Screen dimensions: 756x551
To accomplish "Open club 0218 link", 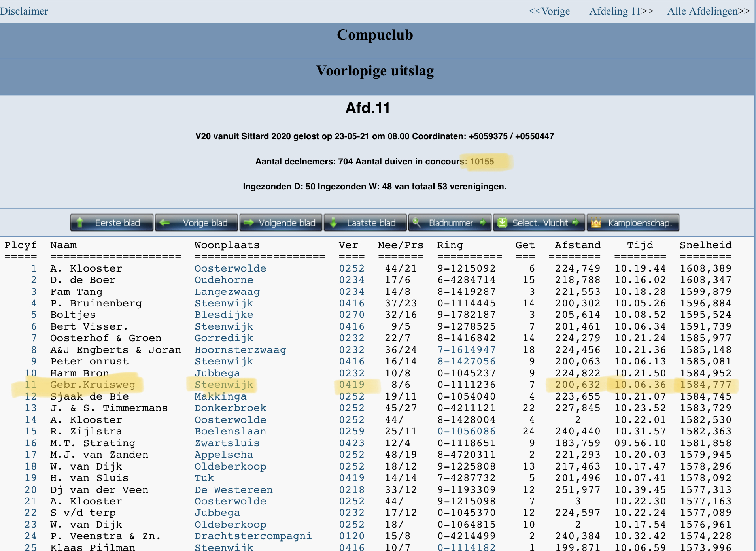I will coord(352,490).
